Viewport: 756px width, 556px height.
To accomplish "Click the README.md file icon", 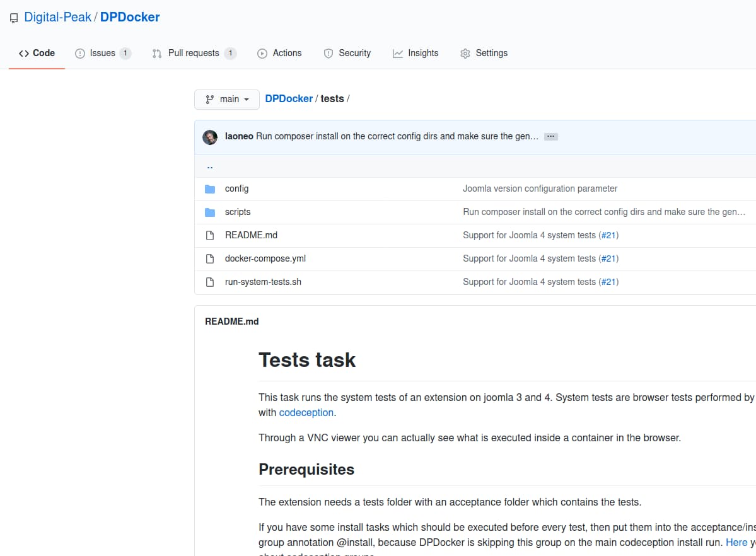I will (210, 236).
